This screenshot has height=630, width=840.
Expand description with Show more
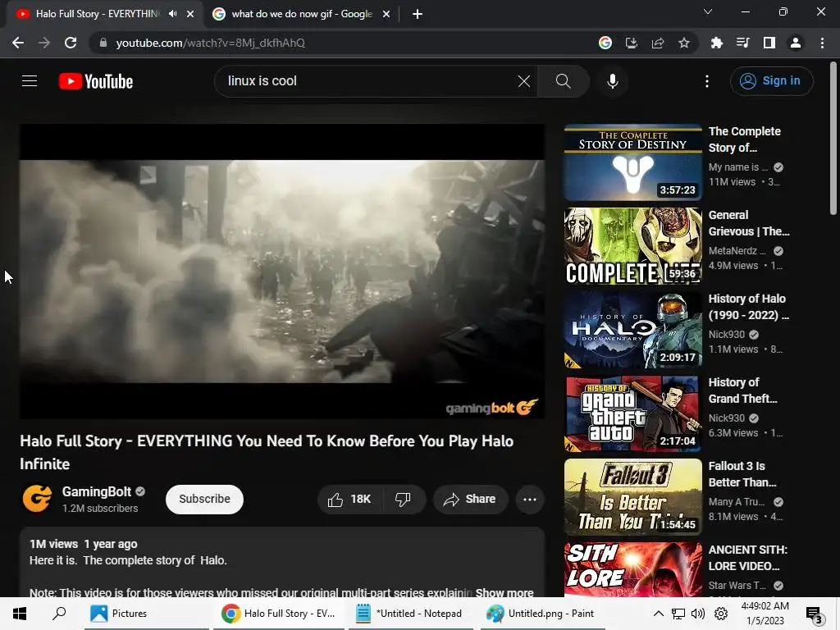tap(504, 592)
